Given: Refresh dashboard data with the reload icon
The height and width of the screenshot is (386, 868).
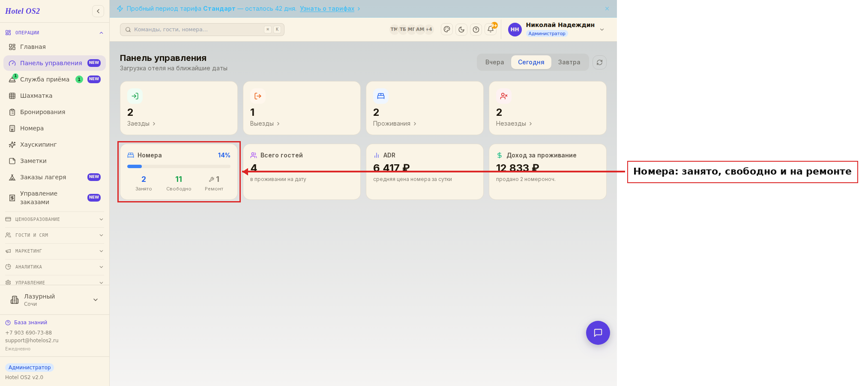Looking at the screenshot, I should 599,62.
